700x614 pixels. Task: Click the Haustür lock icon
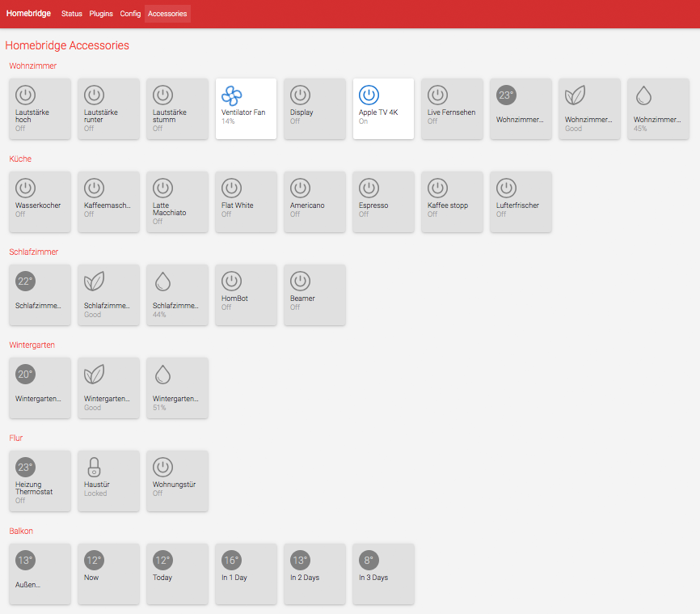click(95, 467)
